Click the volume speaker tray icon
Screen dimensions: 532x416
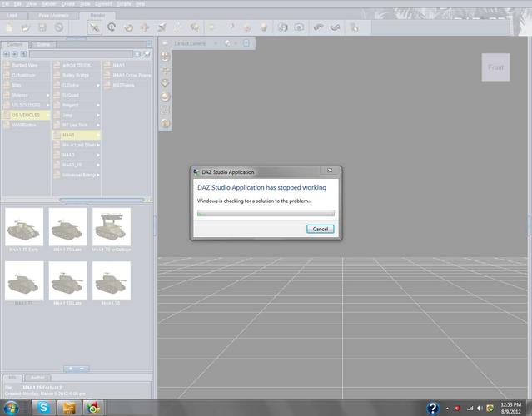(480, 409)
